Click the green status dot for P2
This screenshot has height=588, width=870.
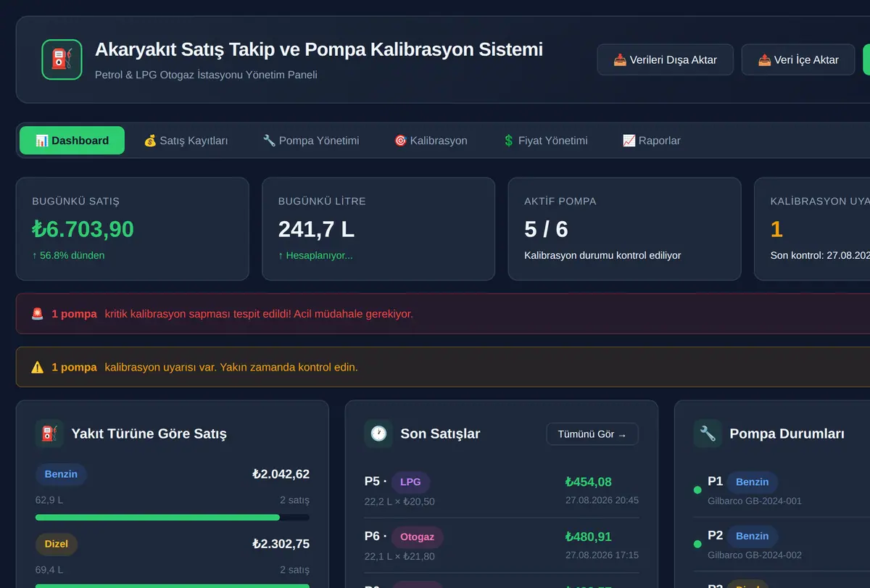697,544
